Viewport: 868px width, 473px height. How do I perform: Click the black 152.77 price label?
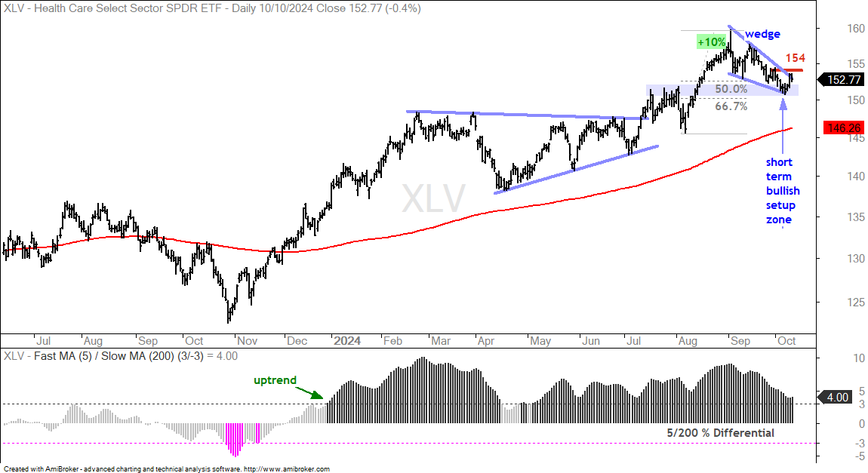843,80
